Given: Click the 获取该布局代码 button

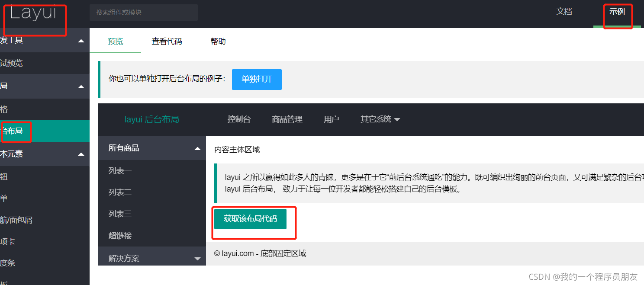Looking at the screenshot, I should pyautogui.click(x=250, y=219).
